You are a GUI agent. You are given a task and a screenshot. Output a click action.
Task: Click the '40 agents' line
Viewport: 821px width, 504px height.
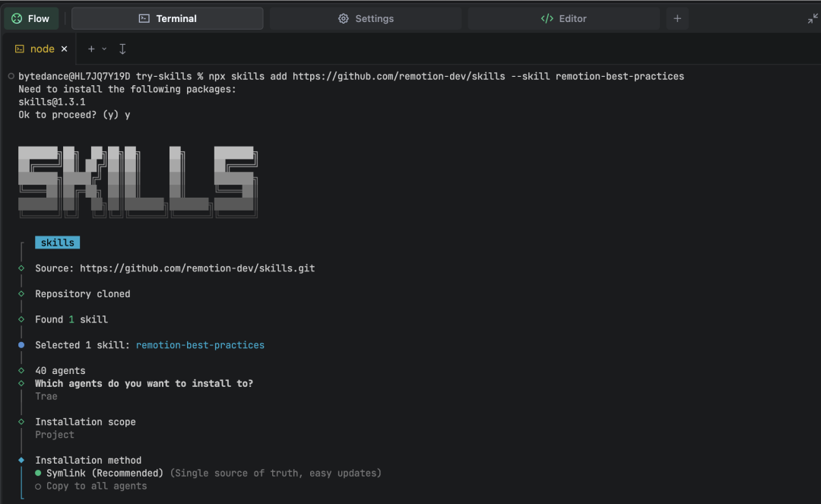[x=60, y=371]
